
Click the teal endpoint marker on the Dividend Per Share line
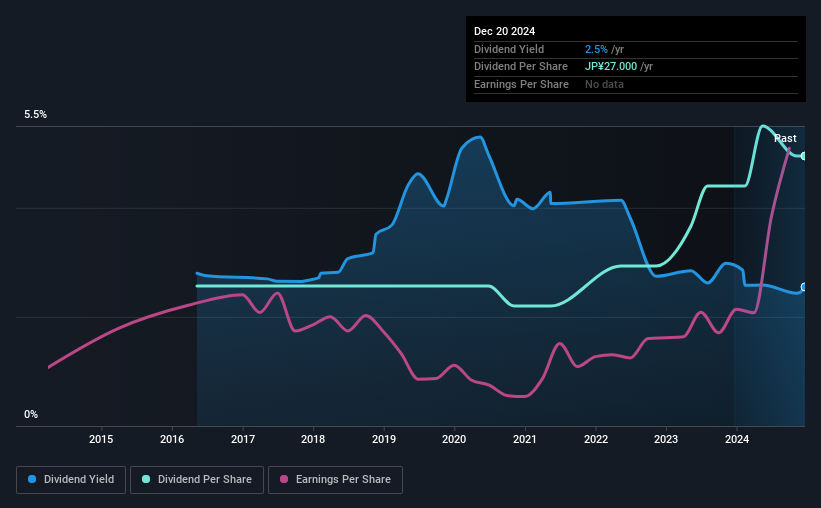click(803, 156)
